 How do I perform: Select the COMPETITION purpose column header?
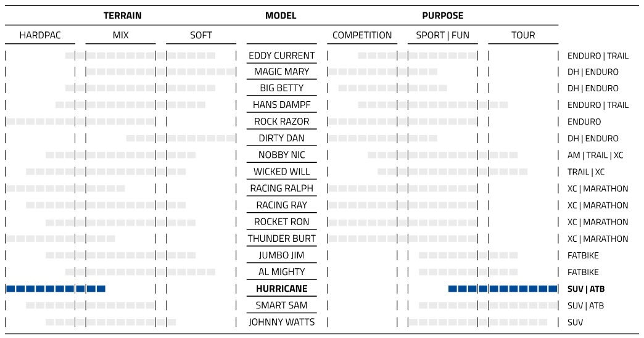click(x=362, y=35)
